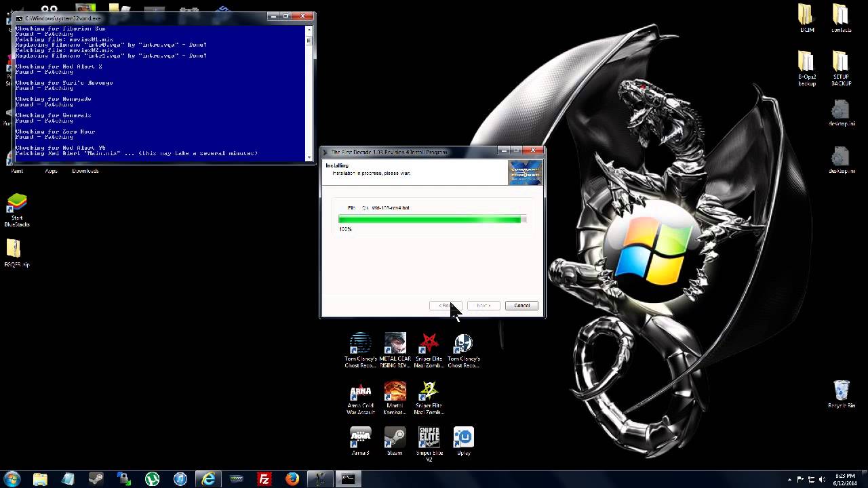Select the DCIM folder on desktop
The height and width of the screenshot is (488, 868).
[806, 18]
